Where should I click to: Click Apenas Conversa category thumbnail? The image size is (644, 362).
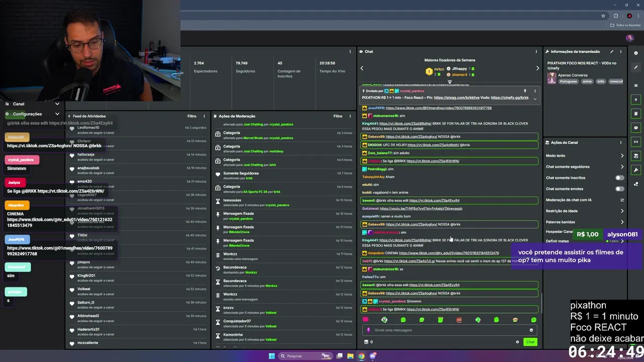click(551, 78)
